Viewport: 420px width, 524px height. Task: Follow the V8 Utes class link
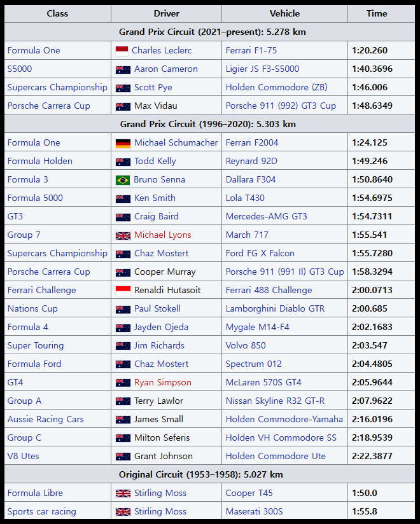tap(23, 456)
